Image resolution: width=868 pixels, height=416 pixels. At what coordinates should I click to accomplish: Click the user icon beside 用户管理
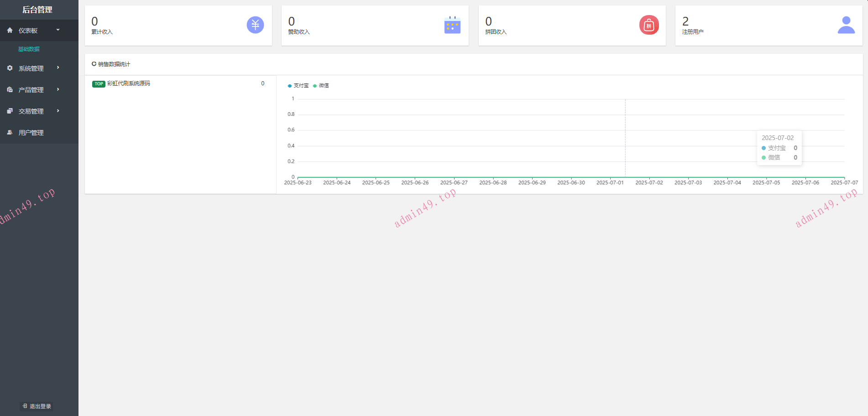click(10, 132)
